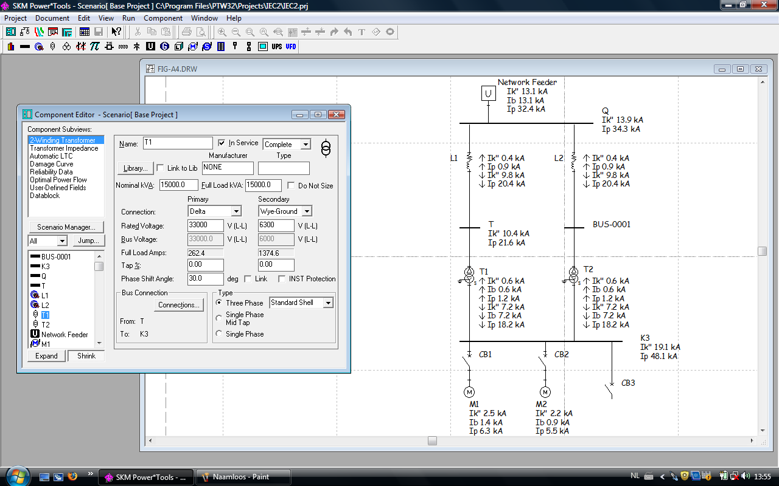Click the context help pointer icon
This screenshot has width=779, height=486.
point(116,32)
